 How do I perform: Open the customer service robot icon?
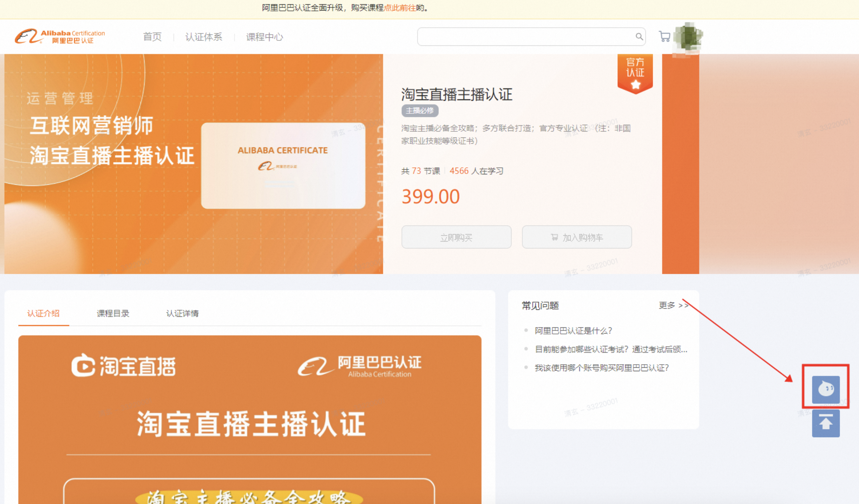[x=826, y=389]
